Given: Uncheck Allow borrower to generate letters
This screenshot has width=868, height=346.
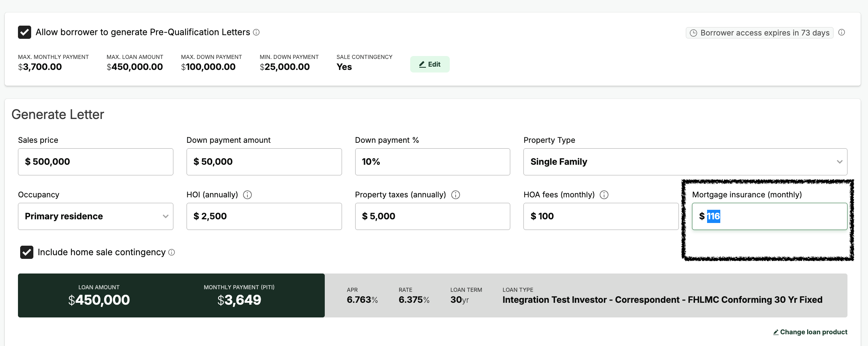Looking at the screenshot, I should (x=25, y=32).
